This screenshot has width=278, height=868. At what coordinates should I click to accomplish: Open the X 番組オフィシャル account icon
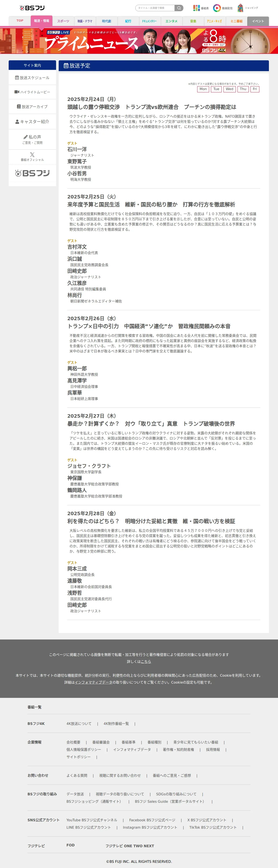click(x=32, y=157)
